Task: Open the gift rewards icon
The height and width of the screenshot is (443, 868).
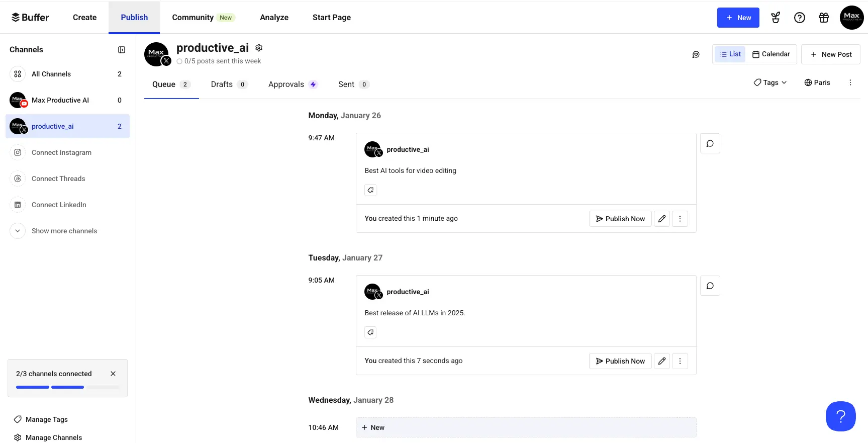Action: (823, 18)
